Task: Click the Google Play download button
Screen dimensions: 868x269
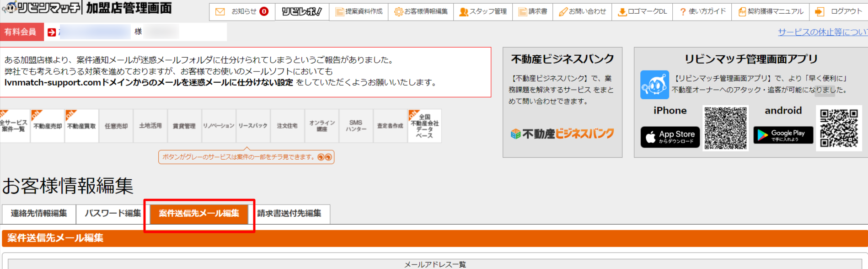Action: tap(783, 135)
